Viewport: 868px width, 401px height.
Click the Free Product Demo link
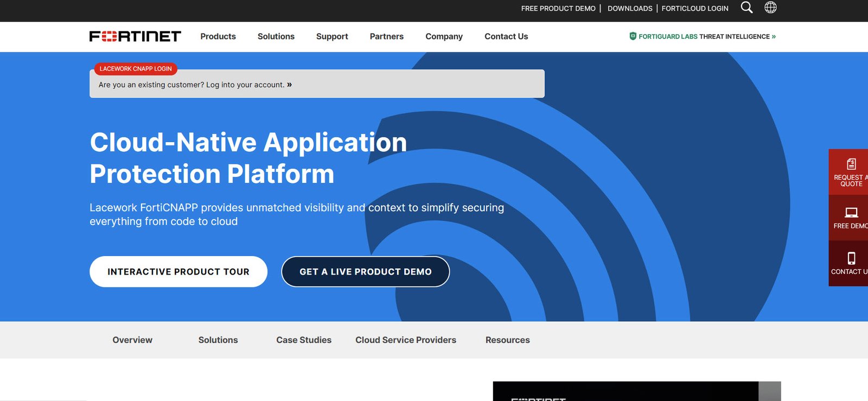[x=558, y=9]
